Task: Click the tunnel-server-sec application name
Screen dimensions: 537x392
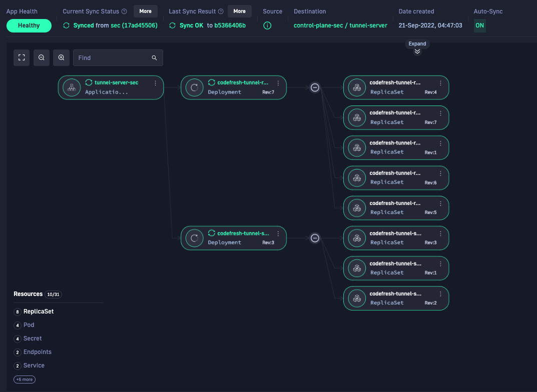Action: click(117, 82)
